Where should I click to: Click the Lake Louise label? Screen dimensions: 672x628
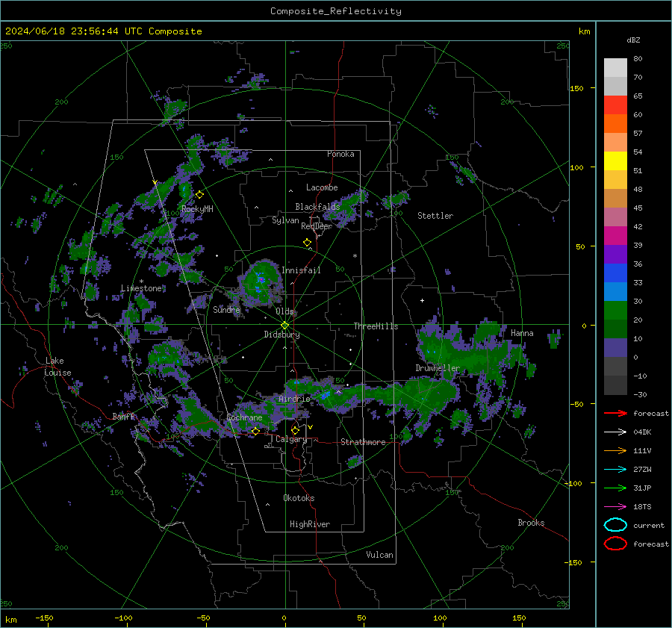click(57, 367)
